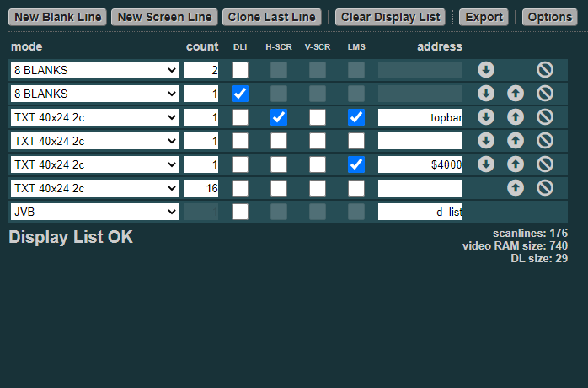Open the Options panel
Screen dimensions: 588x388
coord(550,17)
